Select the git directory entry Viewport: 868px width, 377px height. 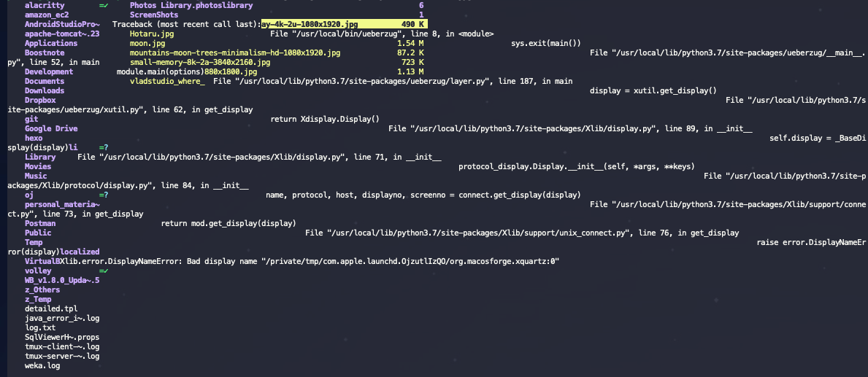[31, 120]
